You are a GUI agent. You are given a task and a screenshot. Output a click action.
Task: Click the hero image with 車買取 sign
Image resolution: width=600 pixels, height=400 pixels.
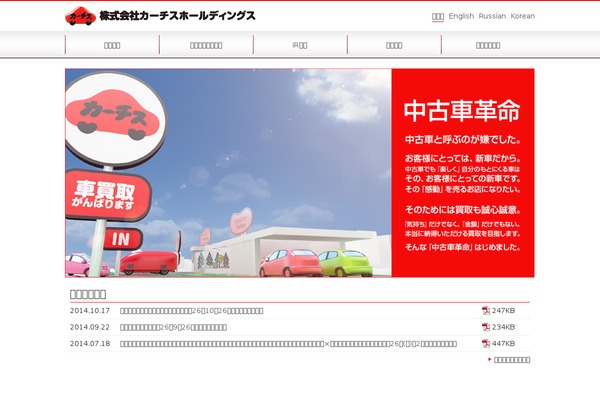click(x=228, y=173)
